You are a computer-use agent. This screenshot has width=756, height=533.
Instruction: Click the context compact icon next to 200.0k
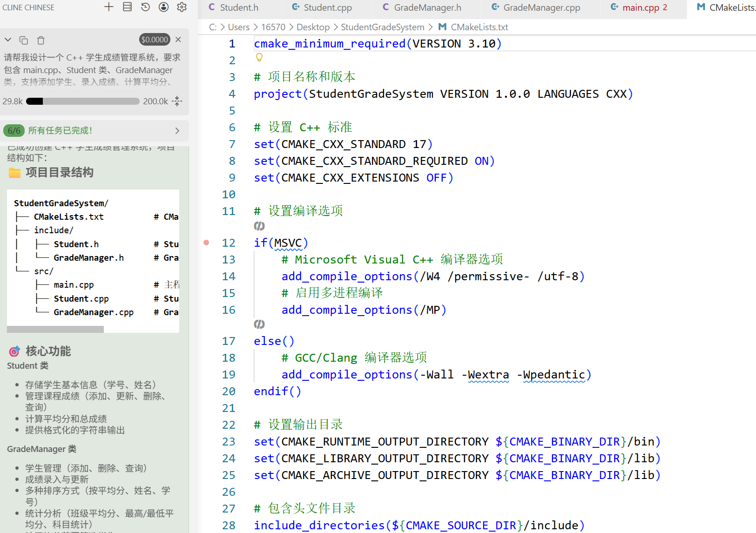(x=177, y=101)
